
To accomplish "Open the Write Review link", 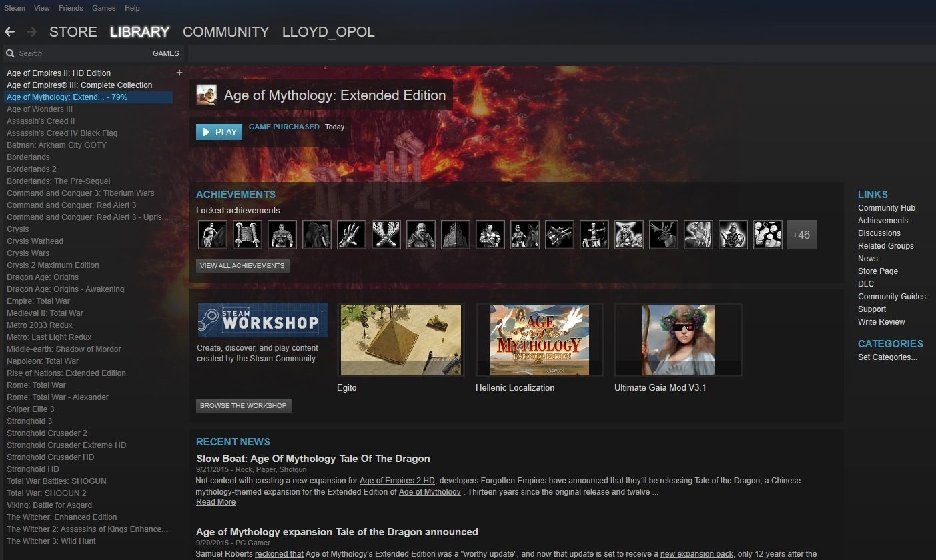I will click(881, 322).
